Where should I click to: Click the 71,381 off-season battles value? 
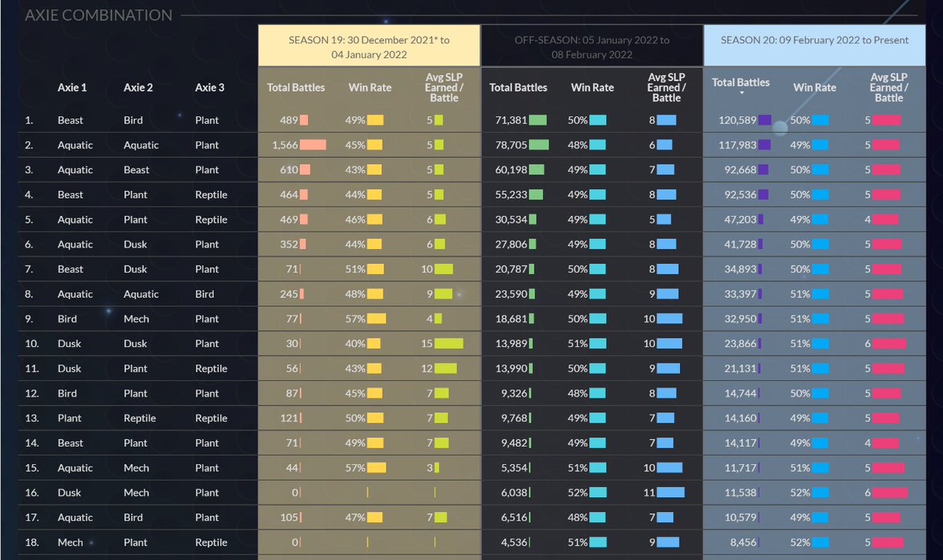click(511, 120)
